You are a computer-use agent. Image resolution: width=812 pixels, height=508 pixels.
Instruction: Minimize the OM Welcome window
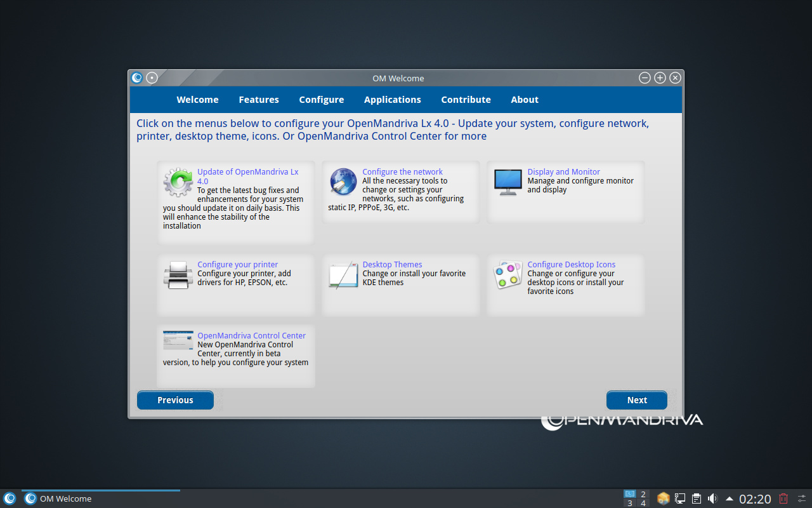[x=645, y=78]
